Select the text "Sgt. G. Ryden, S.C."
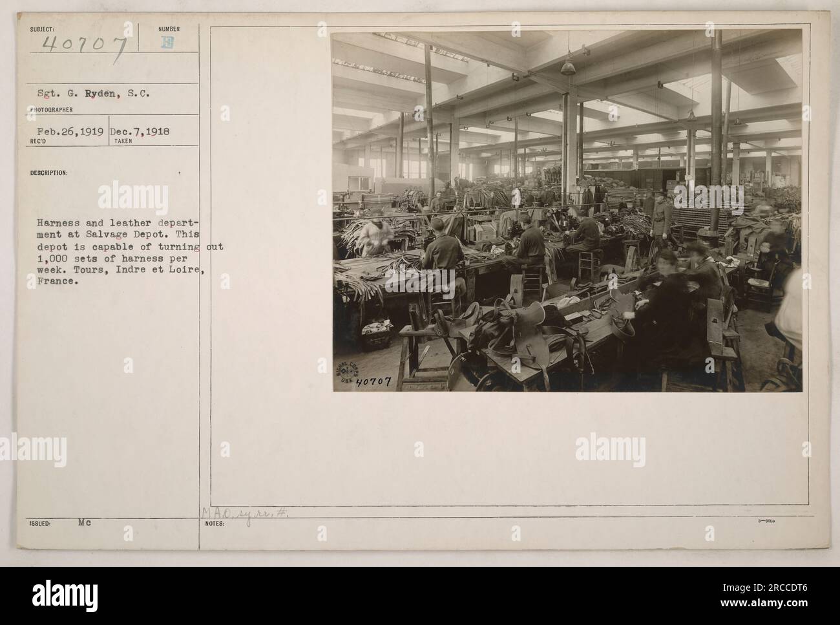 pos(94,94)
